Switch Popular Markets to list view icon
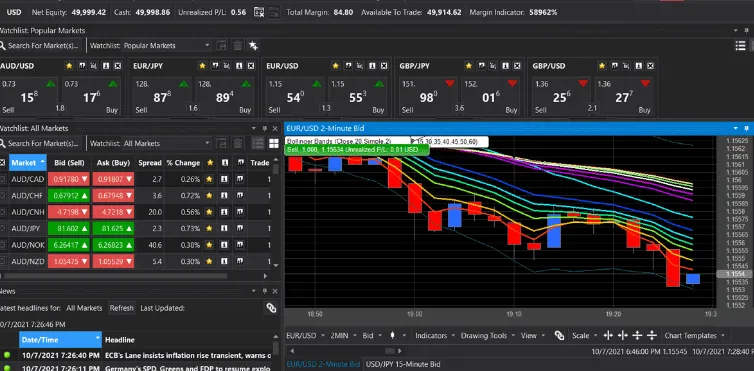 [x=740, y=46]
